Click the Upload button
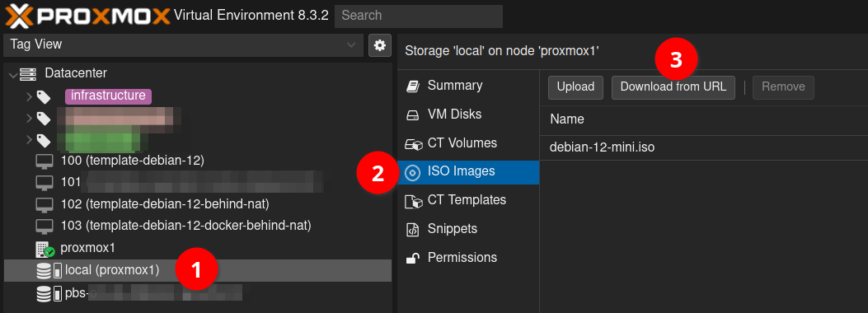Screen dimensions: 868x313 (x=575, y=87)
